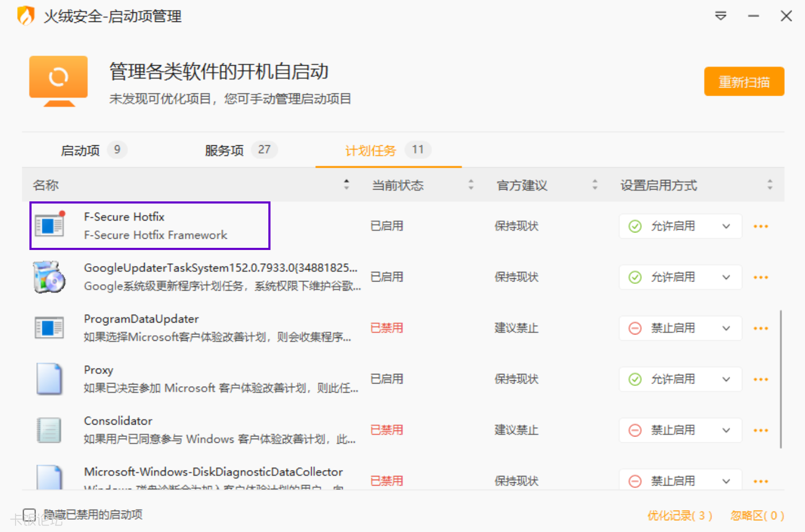Image resolution: width=805 pixels, height=532 pixels.
Task: Expand 禁止启用 dropdown for ProgramDataUpdater
Action: pos(680,328)
